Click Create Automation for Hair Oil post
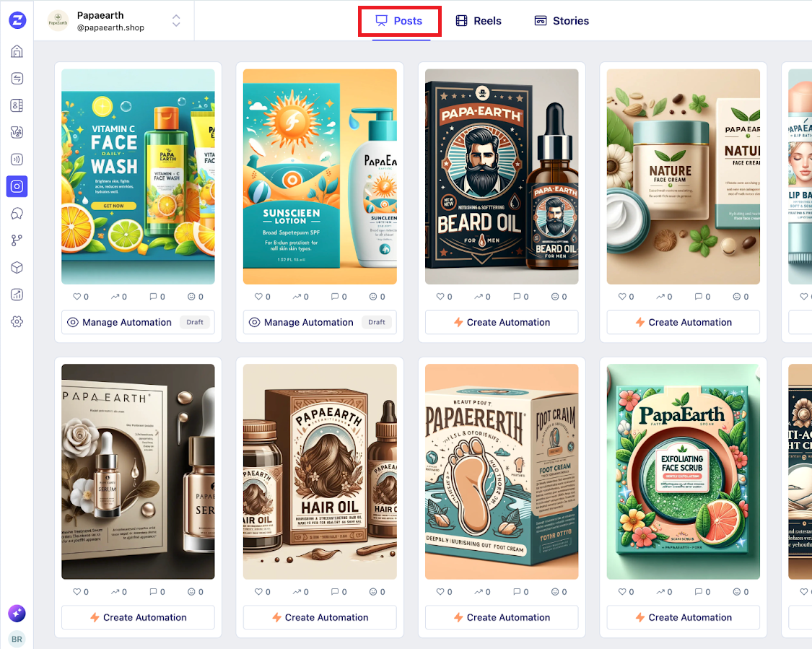812x649 pixels. coord(320,617)
